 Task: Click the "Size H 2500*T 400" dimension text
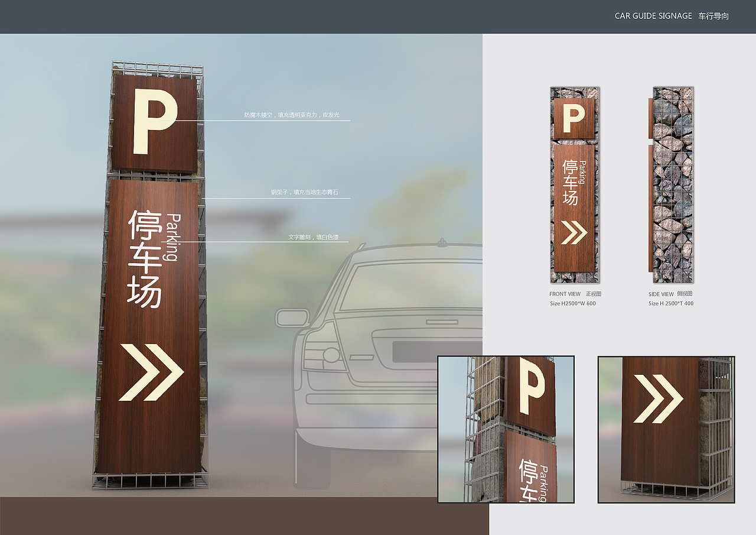pyautogui.click(x=671, y=303)
